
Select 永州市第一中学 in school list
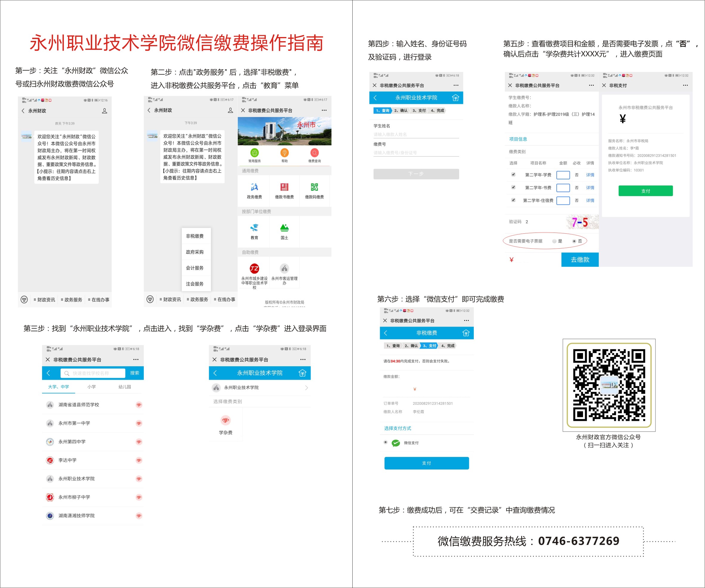click(93, 423)
